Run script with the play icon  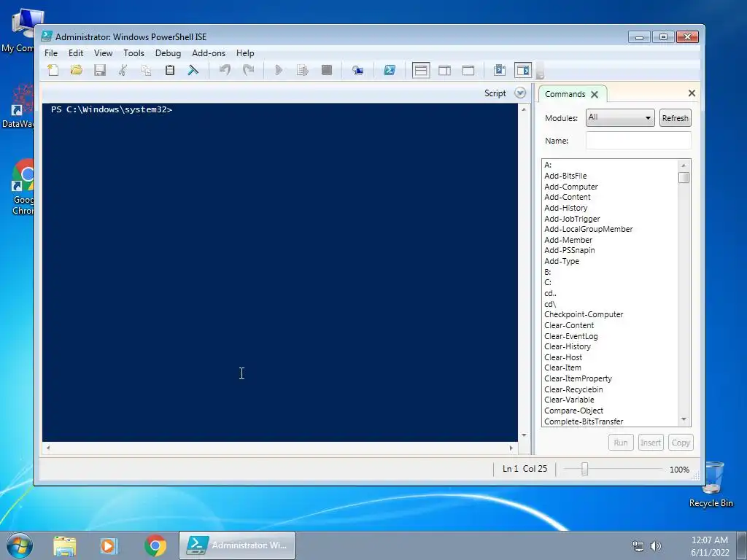279,71
